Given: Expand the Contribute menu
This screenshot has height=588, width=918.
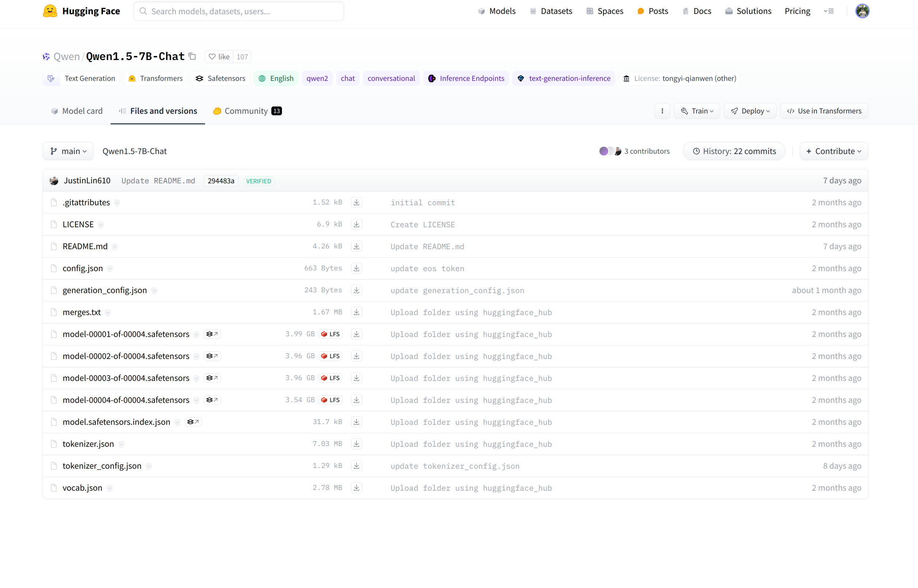Looking at the screenshot, I should tap(833, 151).
